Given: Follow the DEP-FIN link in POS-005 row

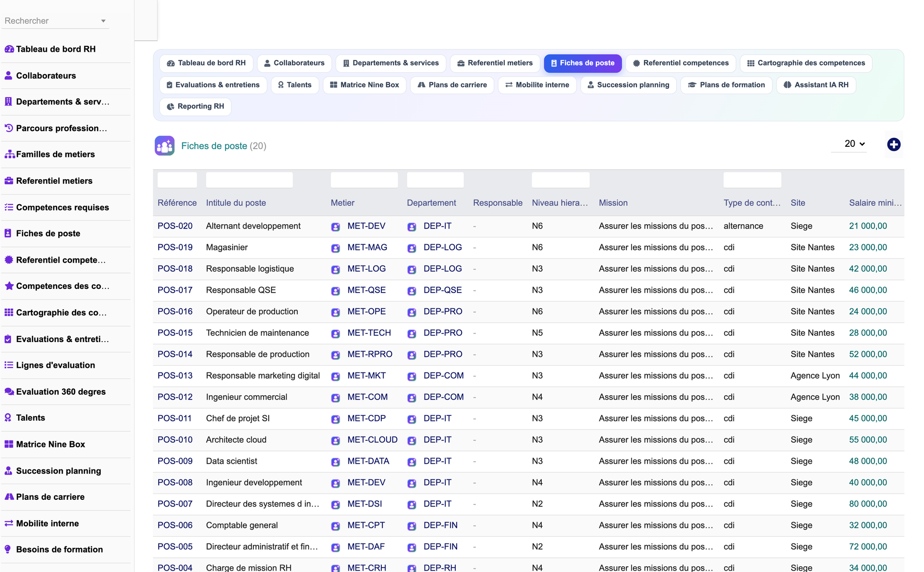Looking at the screenshot, I should tap(441, 547).
